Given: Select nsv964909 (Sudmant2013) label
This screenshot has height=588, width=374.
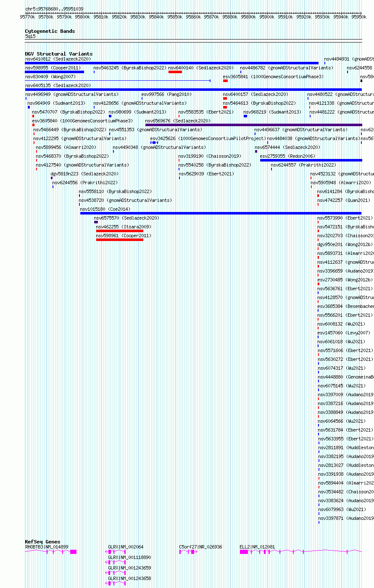Looking at the screenshot, I should tap(56, 103).
